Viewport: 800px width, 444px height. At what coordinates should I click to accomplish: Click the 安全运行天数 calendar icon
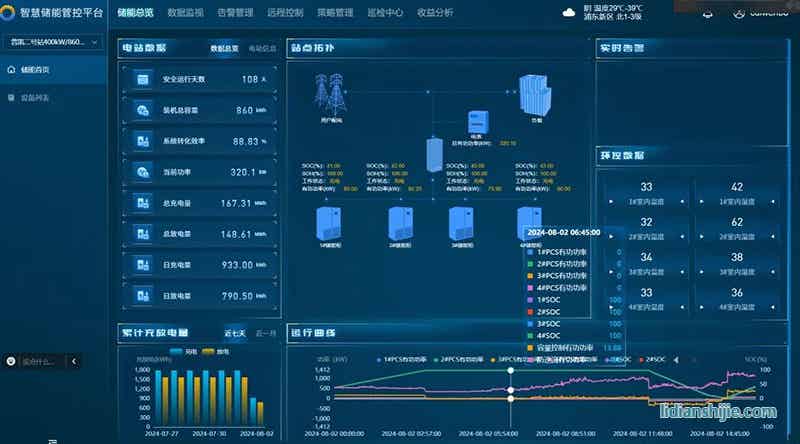[x=143, y=79]
